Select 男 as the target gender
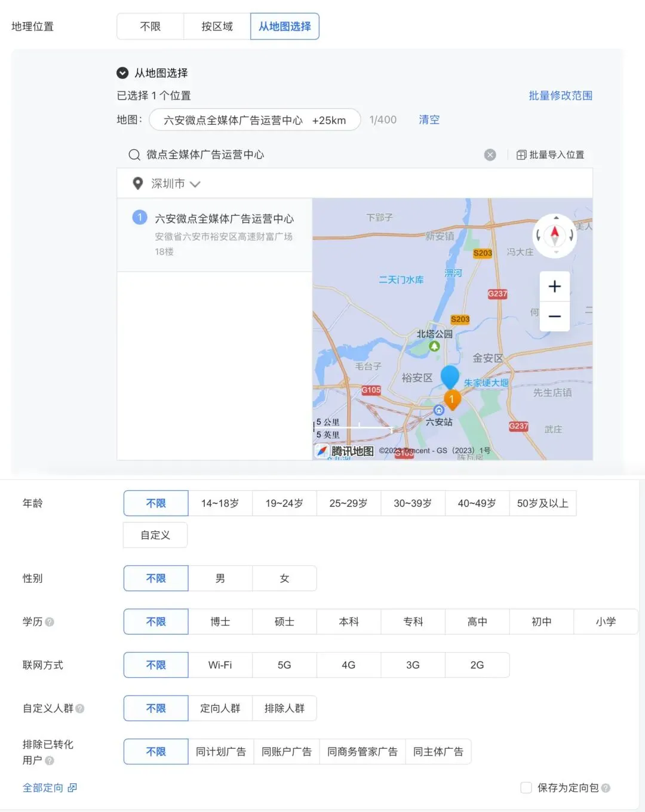Image resolution: width=645 pixels, height=812 pixels. (x=220, y=578)
